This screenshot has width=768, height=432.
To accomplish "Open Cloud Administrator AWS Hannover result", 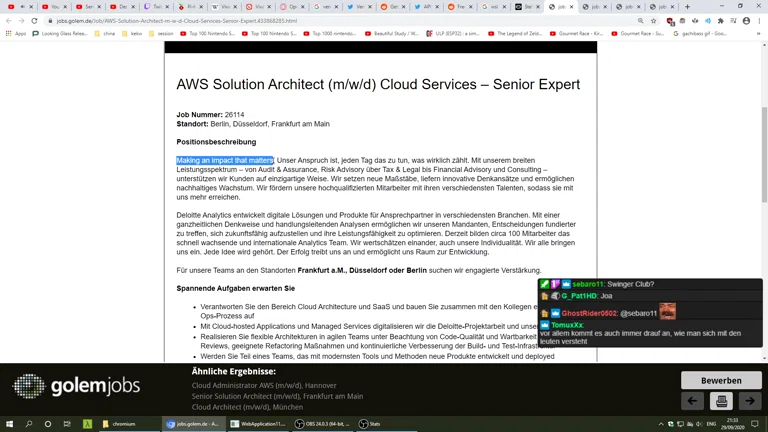I will coord(264,385).
